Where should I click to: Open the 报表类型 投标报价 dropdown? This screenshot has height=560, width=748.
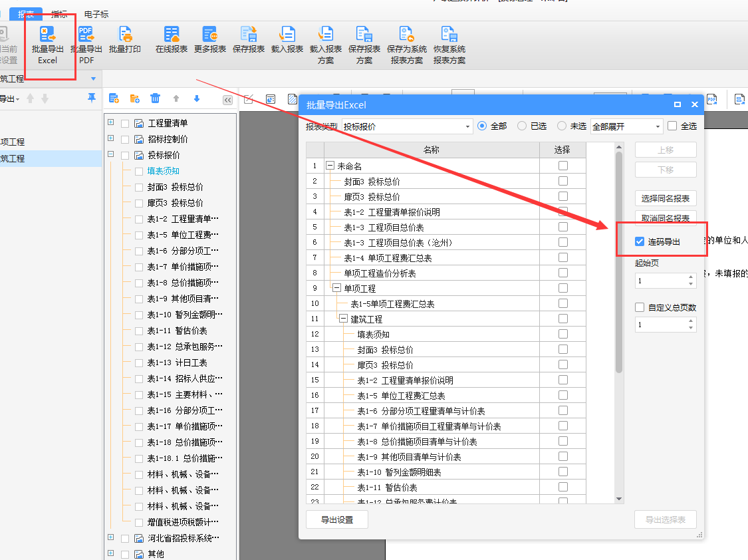[x=408, y=126]
